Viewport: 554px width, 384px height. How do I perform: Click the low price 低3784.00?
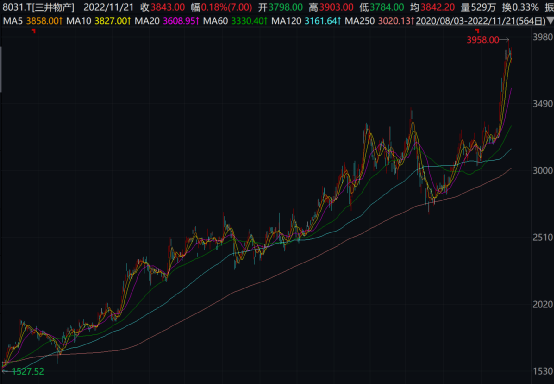382,7
